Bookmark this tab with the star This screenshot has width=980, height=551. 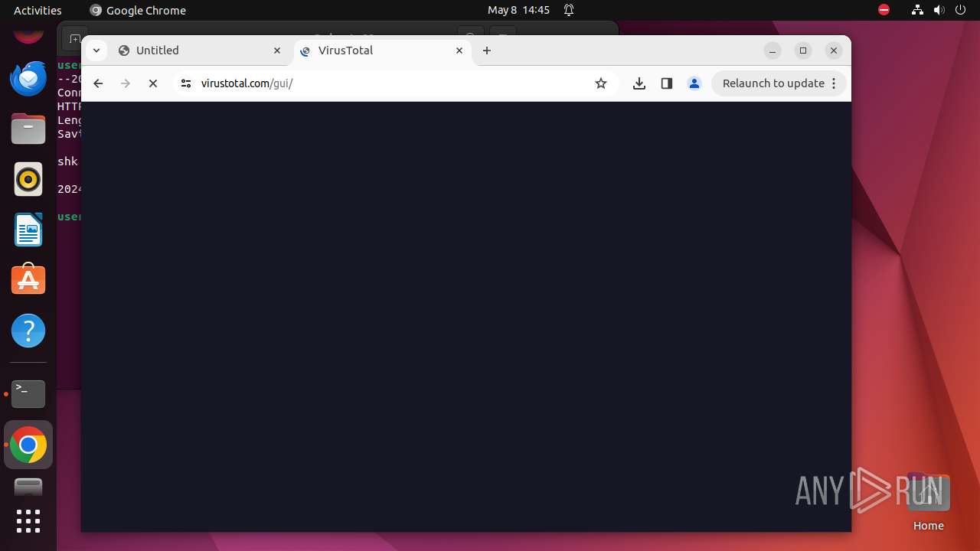click(601, 83)
